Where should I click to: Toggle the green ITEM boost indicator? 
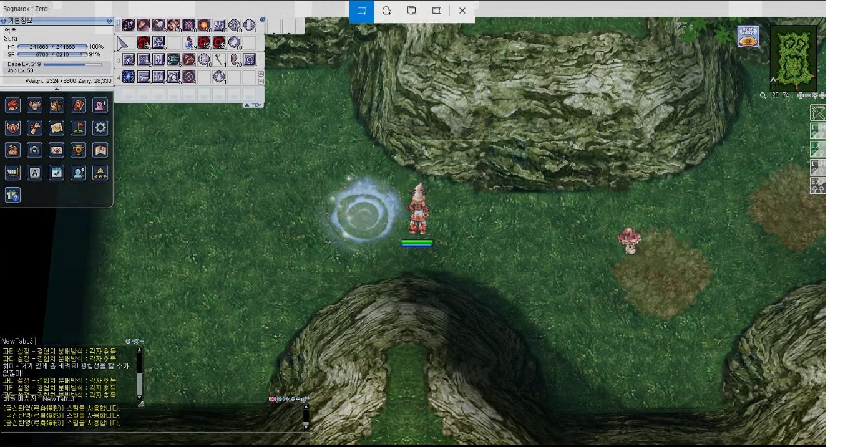coord(817,131)
